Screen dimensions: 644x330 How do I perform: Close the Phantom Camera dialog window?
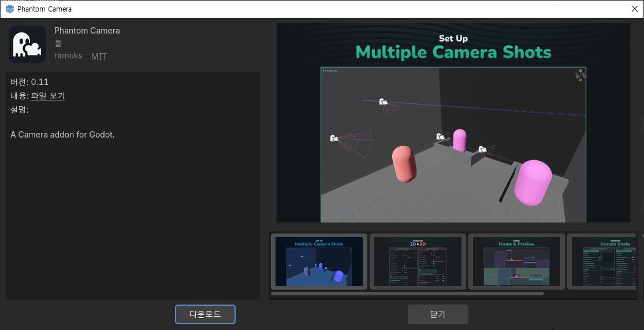(635, 9)
